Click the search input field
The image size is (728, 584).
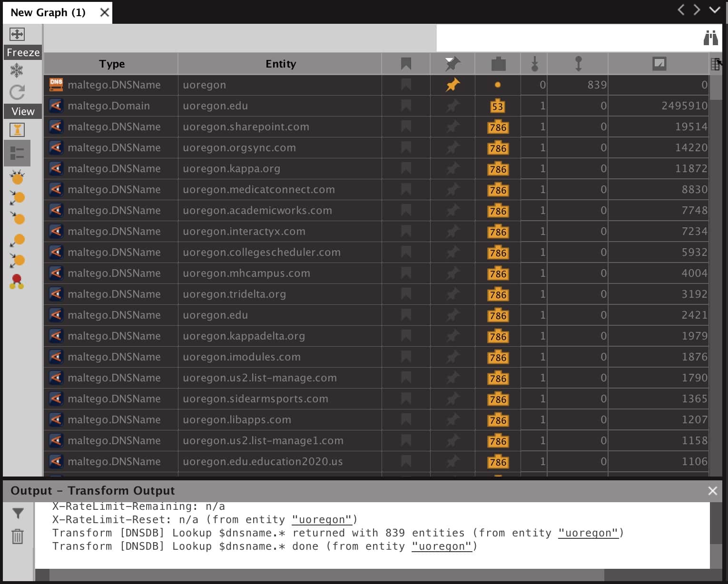(x=569, y=38)
